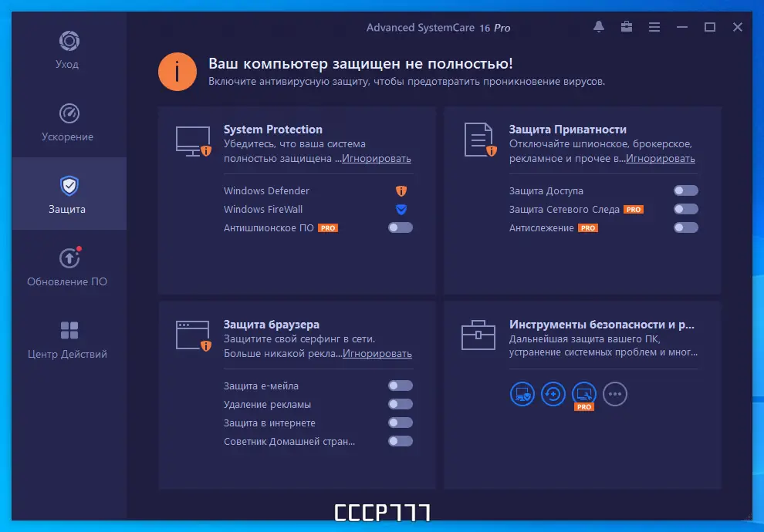Click Windows FireWall blue shield status

click(x=401, y=209)
